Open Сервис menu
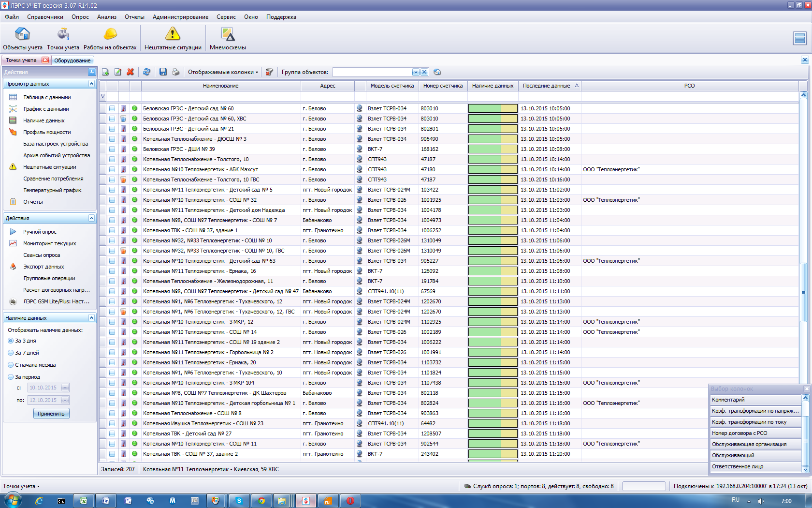 226,17
